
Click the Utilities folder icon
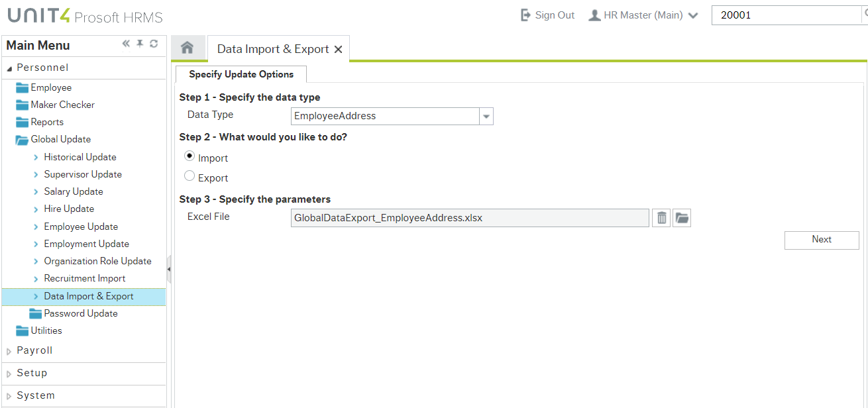[x=23, y=331]
